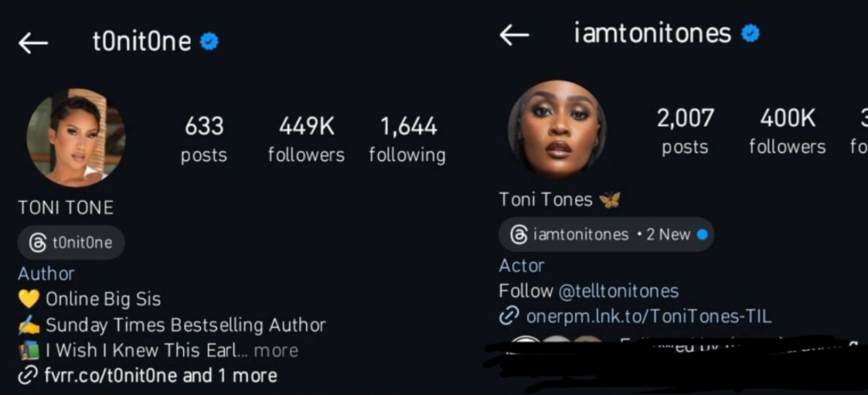Open TONI TONE profile picture
The height and width of the screenshot is (395, 868).
[x=75, y=137]
